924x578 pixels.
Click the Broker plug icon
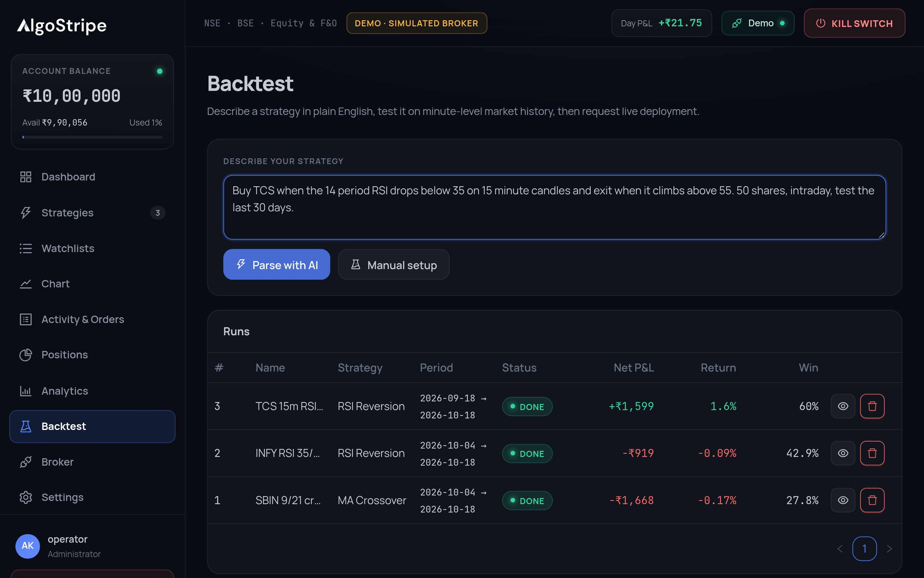pyautogui.click(x=26, y=462)
